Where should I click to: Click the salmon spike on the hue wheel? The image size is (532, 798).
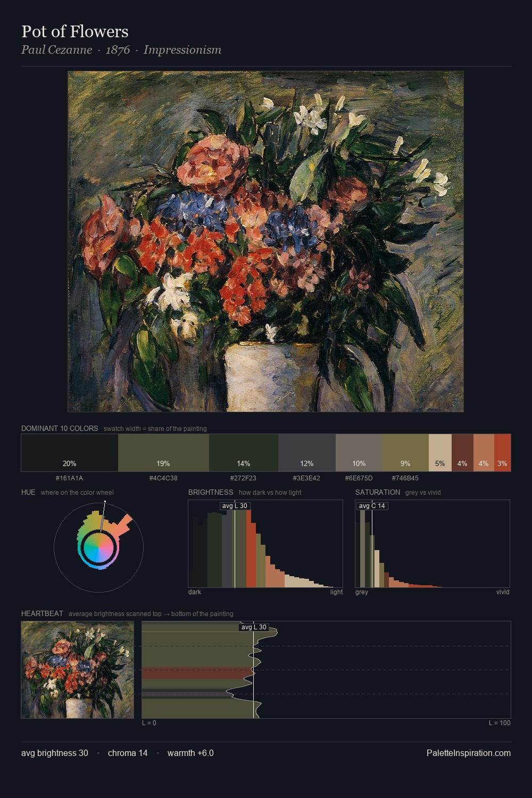[x=123, y=525]
